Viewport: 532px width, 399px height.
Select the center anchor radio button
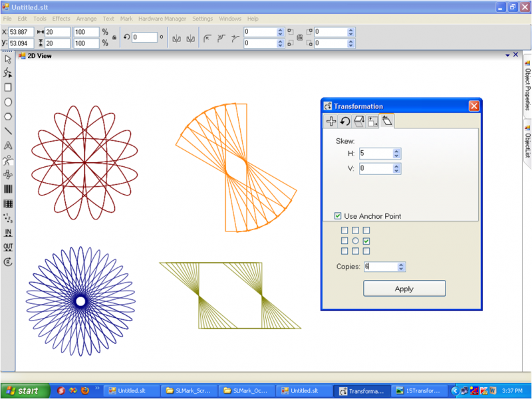click(355, 241)
